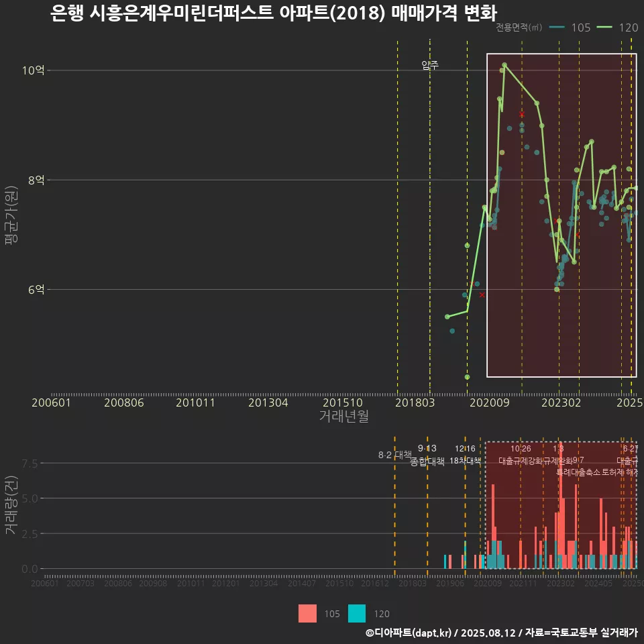644x644 pixels.
Task: Click the 6·27 policy marker label
Action: [x=630, y=449]
